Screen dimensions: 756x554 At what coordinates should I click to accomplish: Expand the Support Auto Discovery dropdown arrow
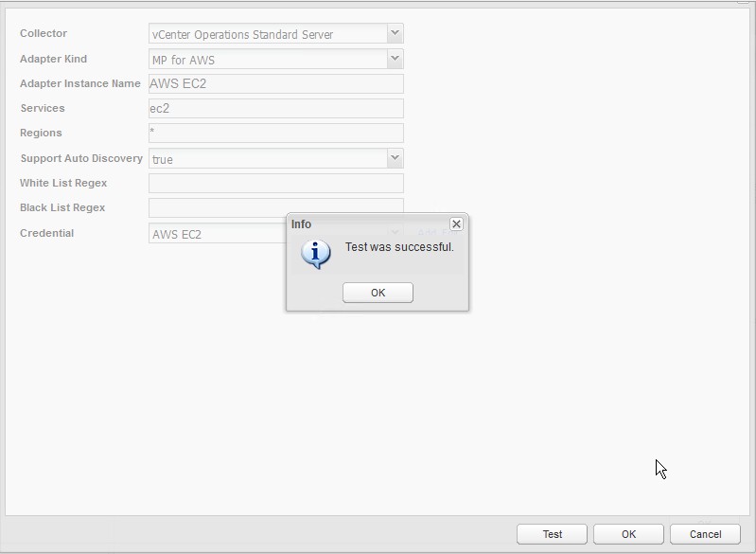click(395, 158)
